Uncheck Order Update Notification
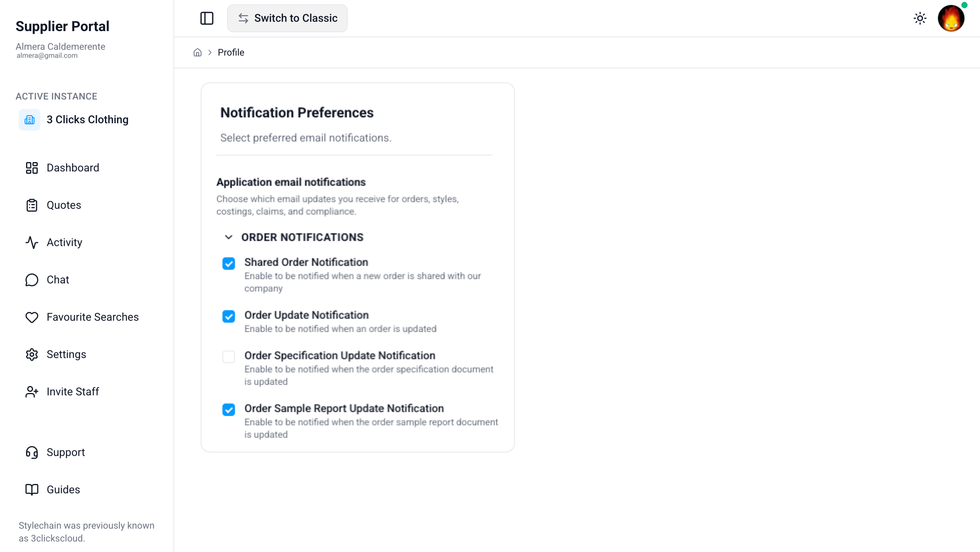980x552 pixels. point(229,316)
